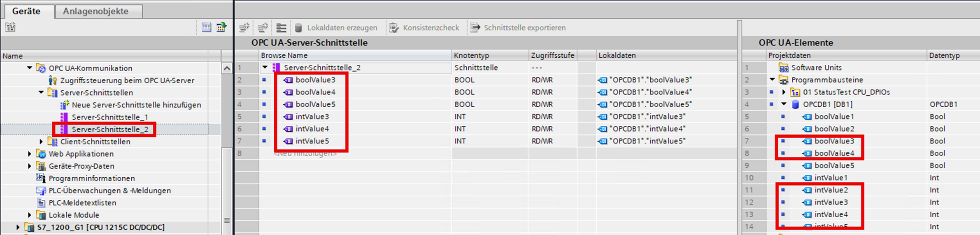
Task: Expand the Client-Schnittstellen folder
Action: click(41, 141)
